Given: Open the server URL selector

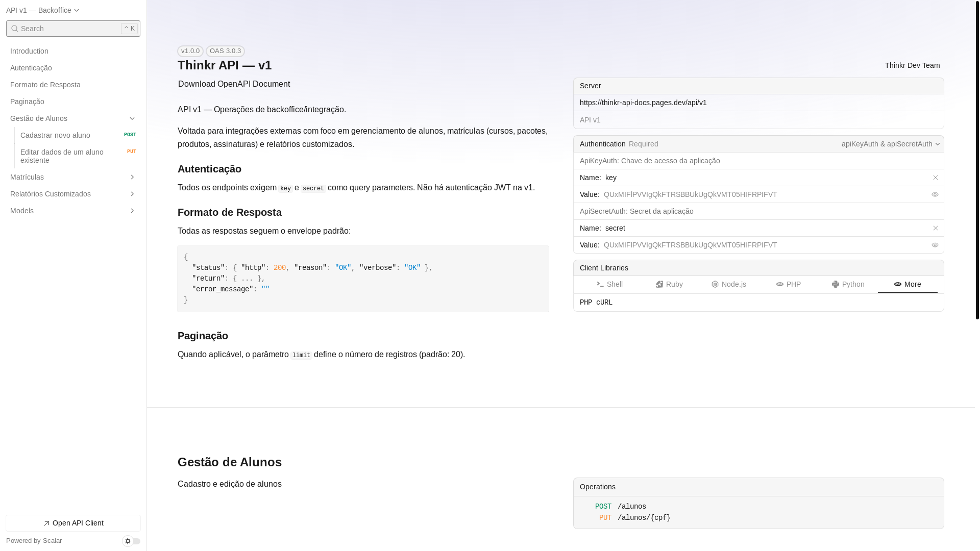Looking at the screenshot, I should (x=758, y=103).
